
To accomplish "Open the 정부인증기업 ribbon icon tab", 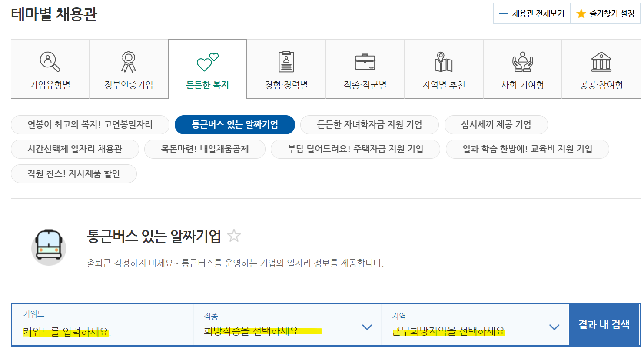I will 129,61.
